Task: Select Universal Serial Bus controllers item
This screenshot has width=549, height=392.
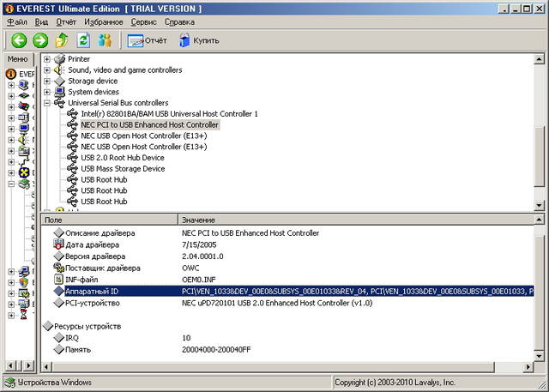Action: [118, 103]
